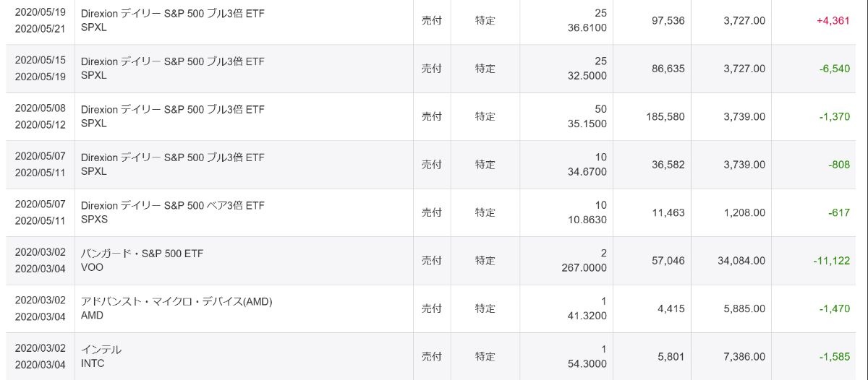Click the VOO ticker symbol
The height and width of the screenshot is (380, 868).
coord(92,267)
